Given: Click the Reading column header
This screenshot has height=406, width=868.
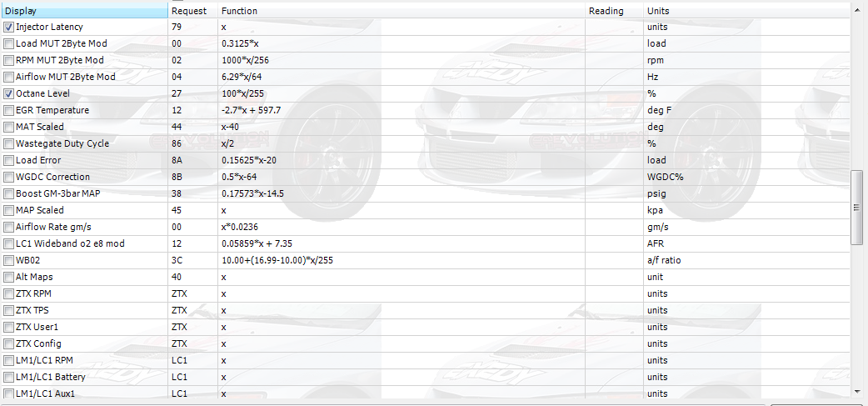Looking at the screenshot, I should point(613,11).
